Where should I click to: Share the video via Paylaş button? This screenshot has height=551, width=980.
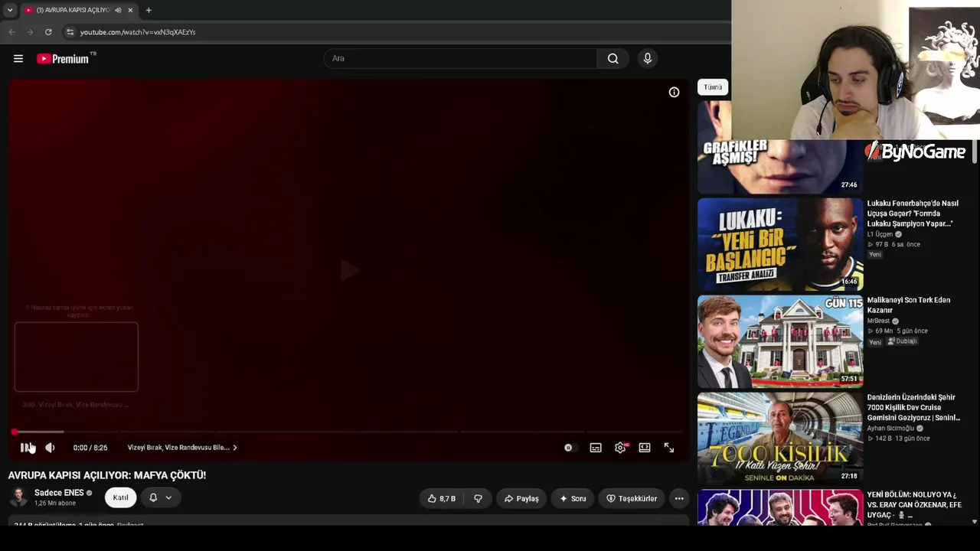pyautogui.click(x=521, y=499)
